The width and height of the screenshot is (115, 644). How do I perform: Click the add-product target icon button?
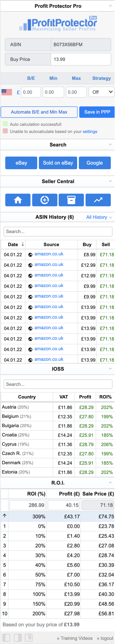click(45, 200)
